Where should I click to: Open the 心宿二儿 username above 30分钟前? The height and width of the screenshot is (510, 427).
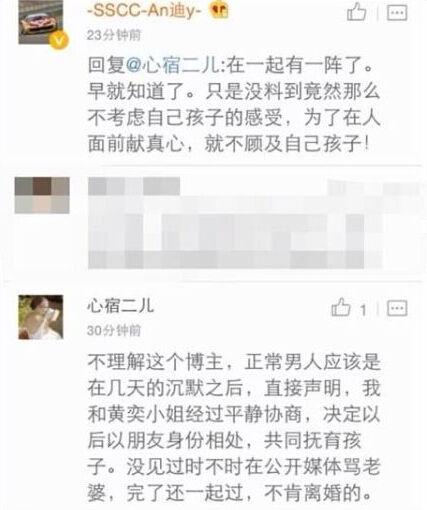[x=120, y=306]
